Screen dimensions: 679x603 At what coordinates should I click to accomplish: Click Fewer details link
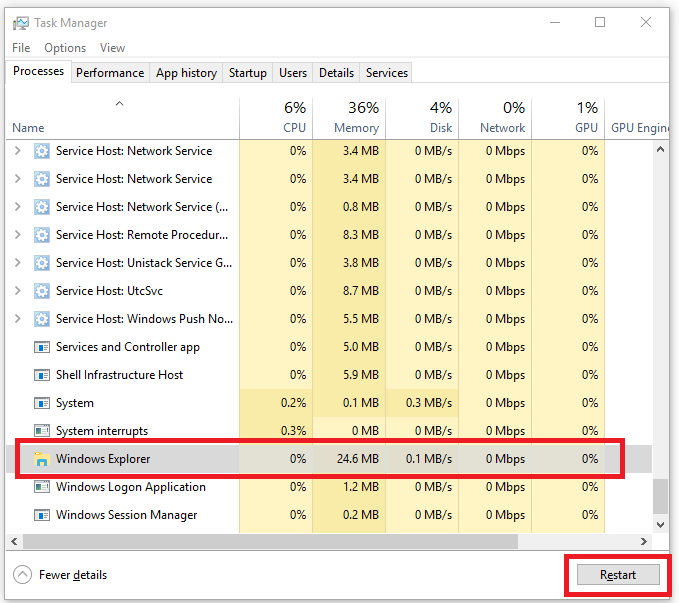click(73, 575)
